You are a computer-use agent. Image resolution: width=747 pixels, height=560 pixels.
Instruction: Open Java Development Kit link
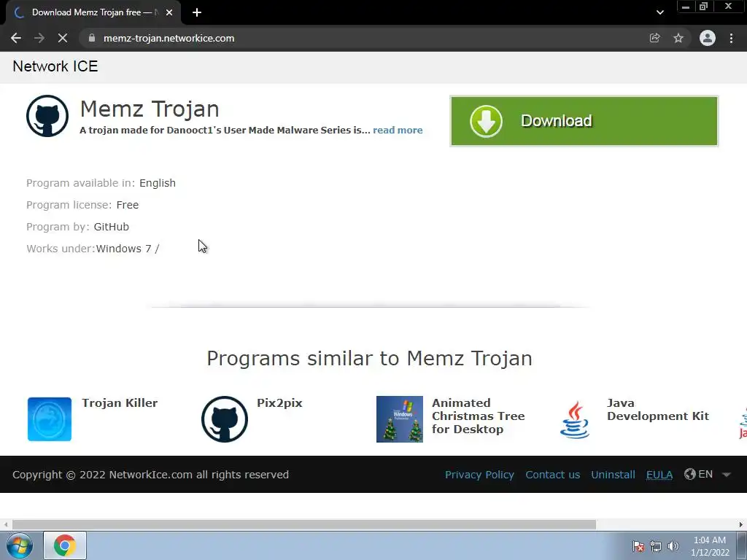point(658,410)
